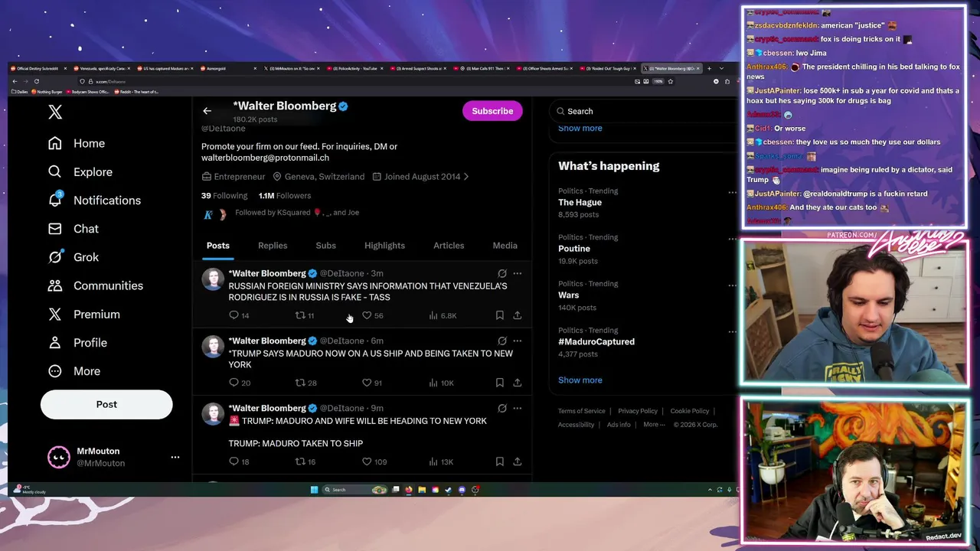Screen dimensions: 980x551
Task: Open Explore in the sidebar
Action: pyautogui.click(x=80, y=172)
